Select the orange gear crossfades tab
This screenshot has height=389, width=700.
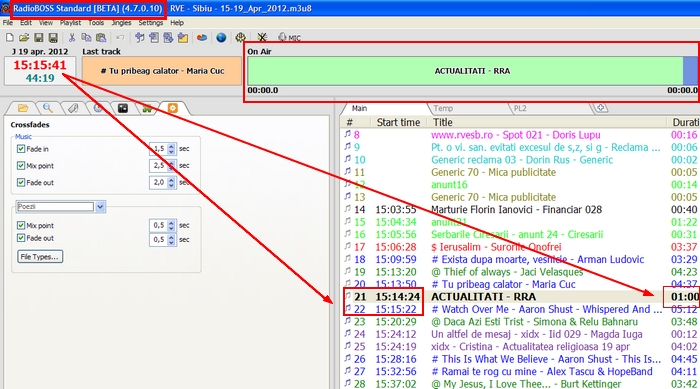pos(173,108)
